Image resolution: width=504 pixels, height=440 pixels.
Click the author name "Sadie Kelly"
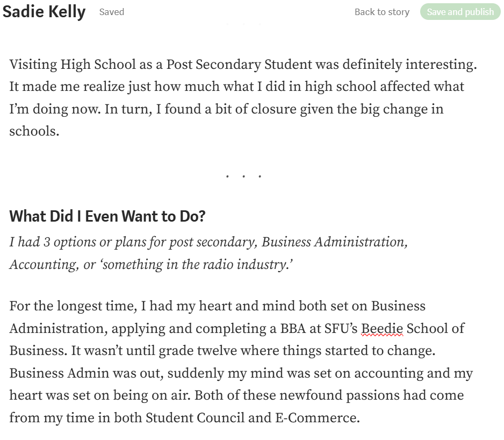click(44, 12)
